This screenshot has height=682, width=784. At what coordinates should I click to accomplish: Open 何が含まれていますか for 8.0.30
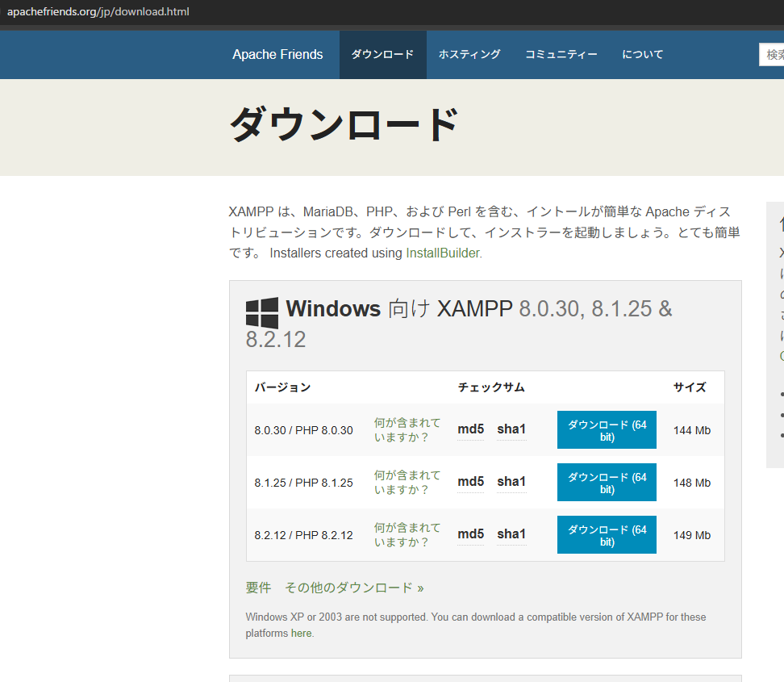point(407,430)
